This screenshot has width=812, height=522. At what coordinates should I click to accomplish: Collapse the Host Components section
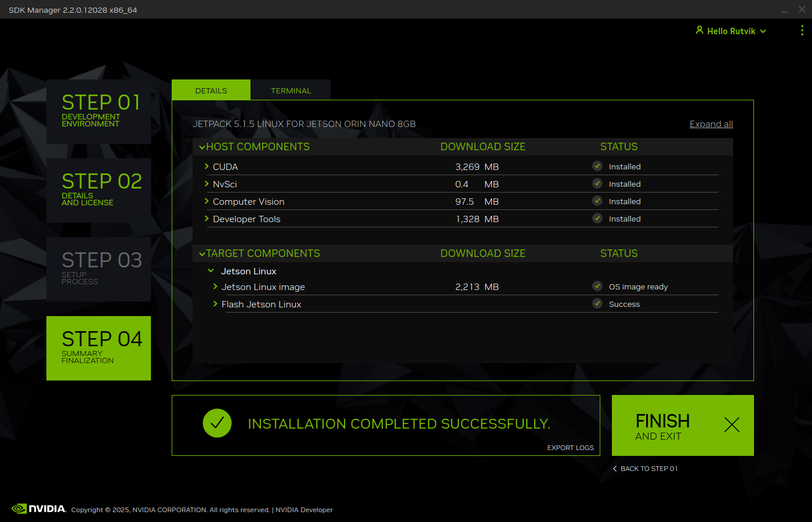pos(202,147)
